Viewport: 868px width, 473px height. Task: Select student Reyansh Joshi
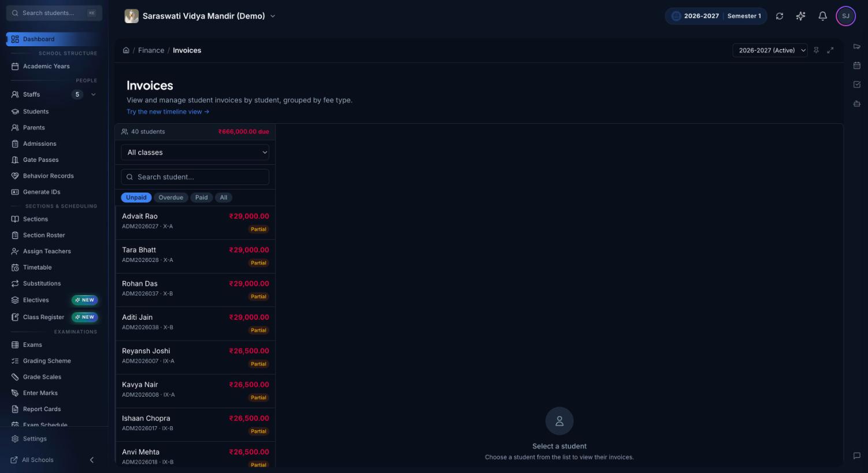pyautogui.click(x=195, y=357)
